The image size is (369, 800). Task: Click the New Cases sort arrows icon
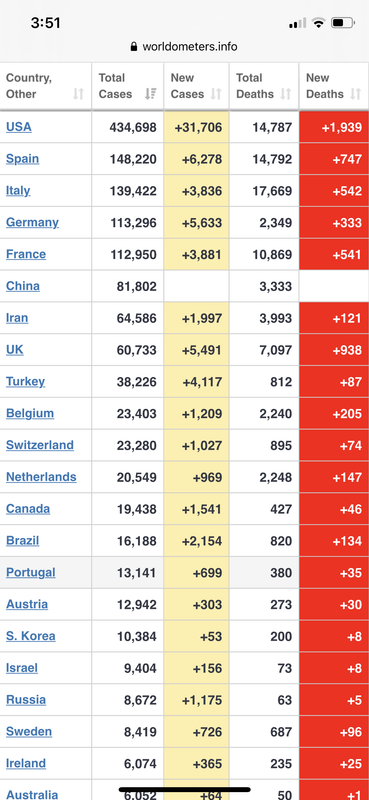[x=216, y=94]
